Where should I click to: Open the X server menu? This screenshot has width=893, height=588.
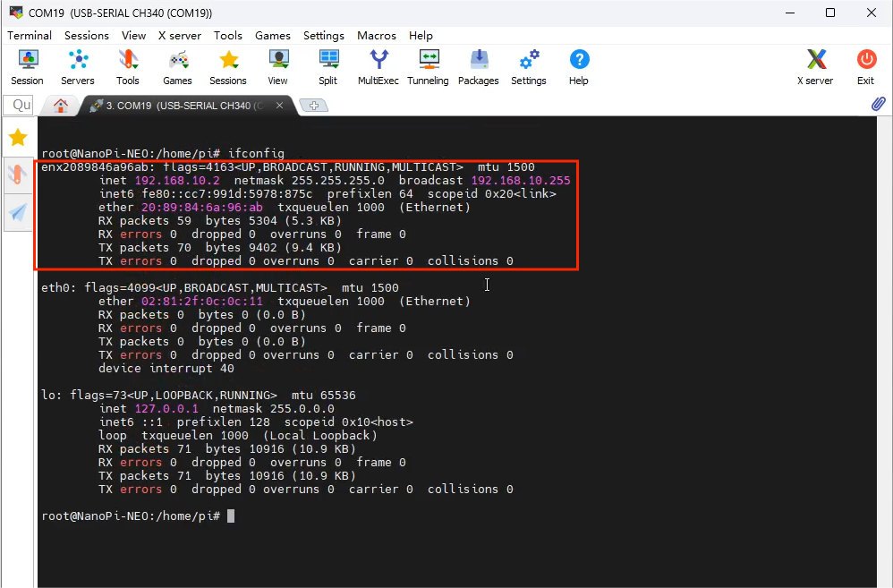click(x=180, y=35)
